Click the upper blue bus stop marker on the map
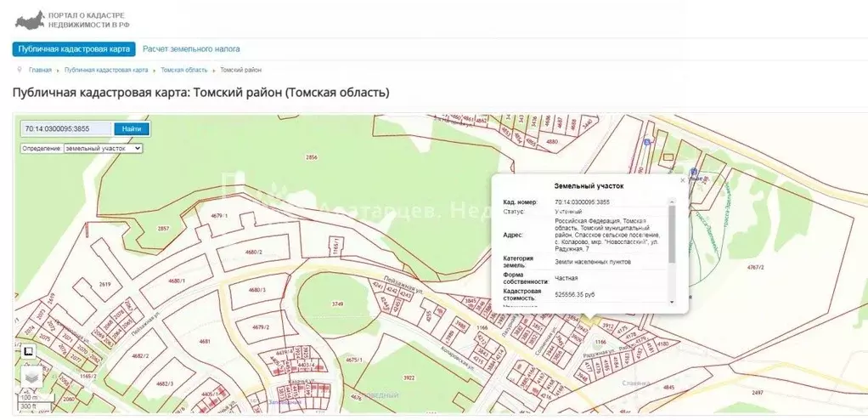The image size is (868, 420). coord(646,142)
